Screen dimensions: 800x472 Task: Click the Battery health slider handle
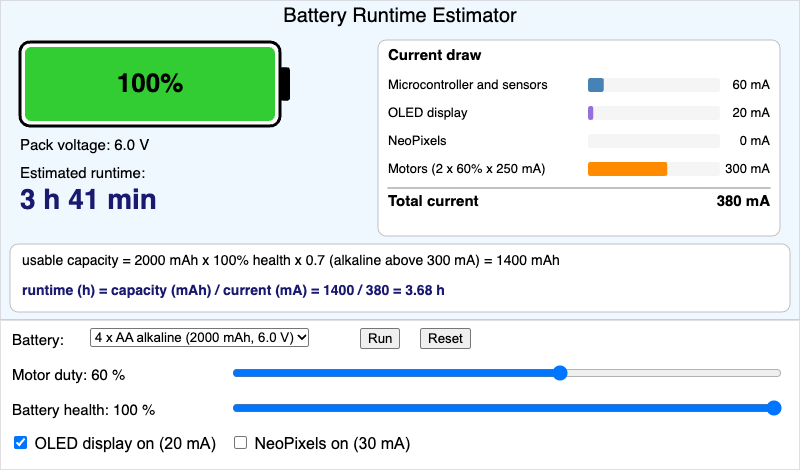click(x=774, y=408)
